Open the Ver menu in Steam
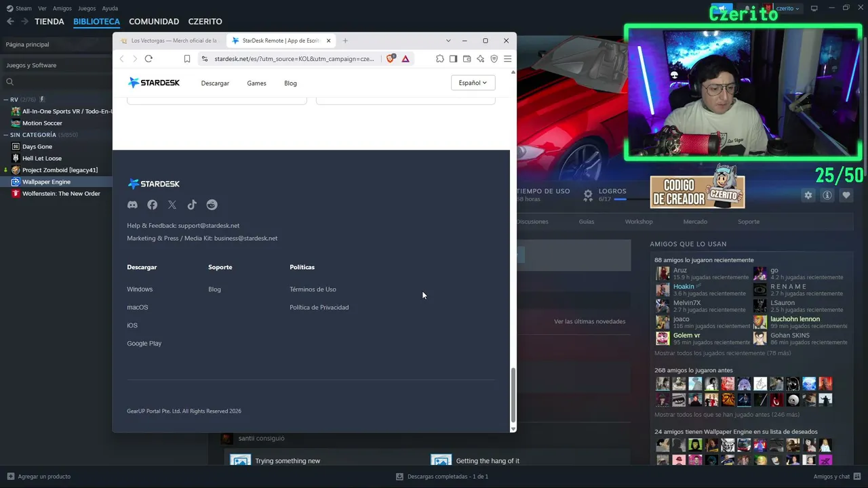The width and height of the screenshot is (868, 488). 42,8
